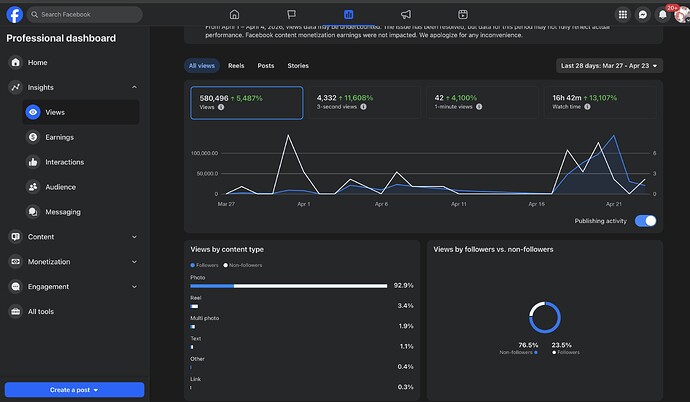Click the Photo views percentage bar
Image resolution: width=690 pixels, height=402 pixels.
click(288, 285)
